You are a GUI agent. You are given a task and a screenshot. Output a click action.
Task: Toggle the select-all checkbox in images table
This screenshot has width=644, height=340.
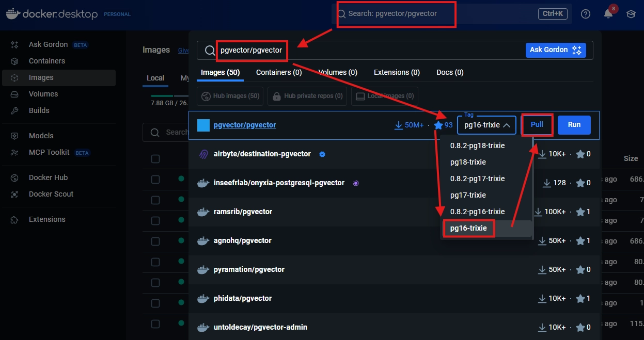(155, 158)
